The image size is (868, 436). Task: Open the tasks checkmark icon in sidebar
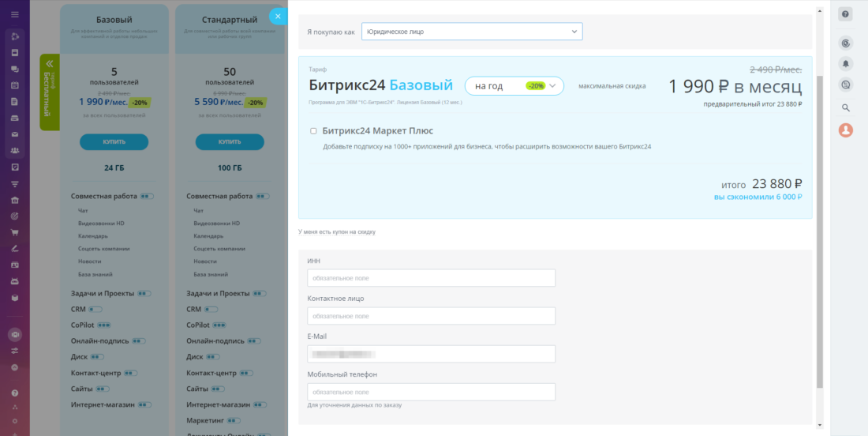tap(15, 167)
